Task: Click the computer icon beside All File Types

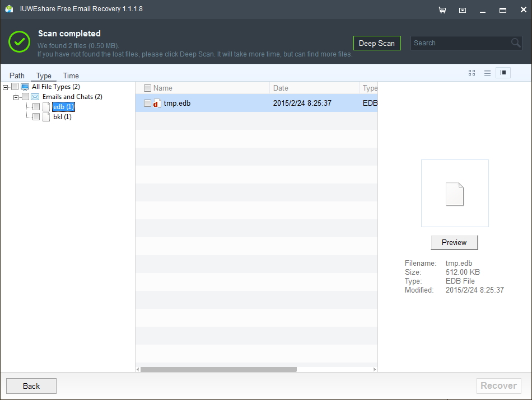Action: [x=25, y=87]
